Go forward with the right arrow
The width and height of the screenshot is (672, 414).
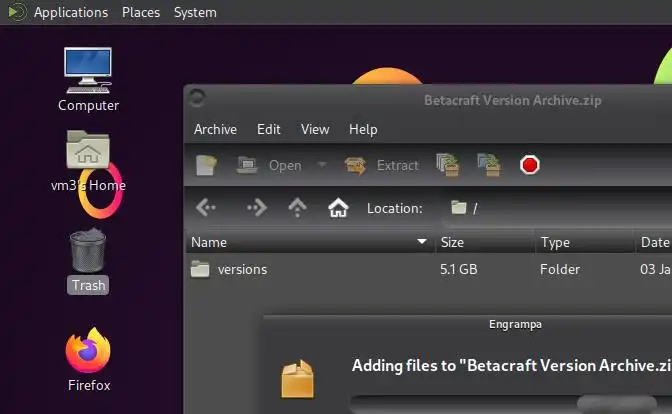click(257, 208)
